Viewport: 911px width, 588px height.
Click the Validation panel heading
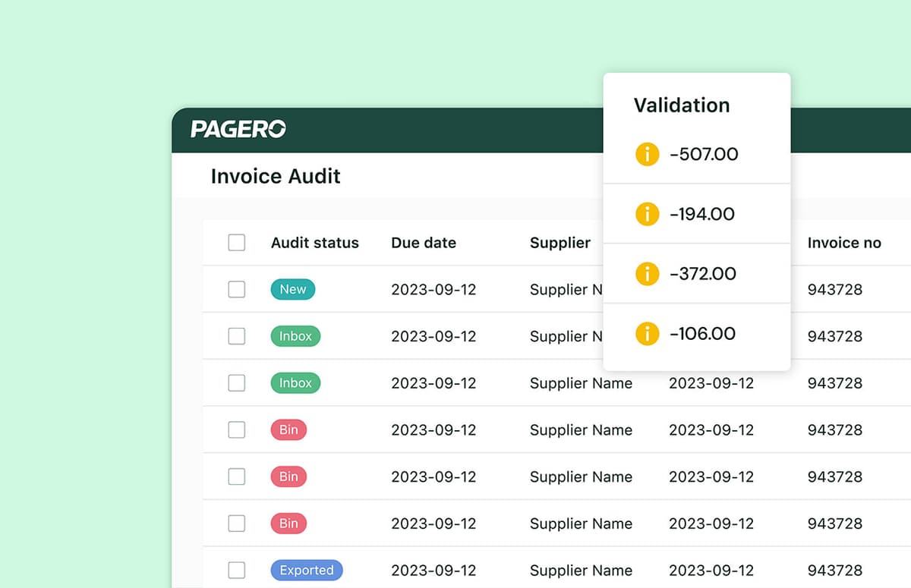coord(681,105)
